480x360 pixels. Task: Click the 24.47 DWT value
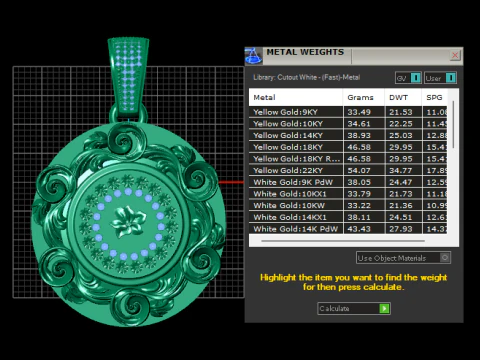point(401,182)
